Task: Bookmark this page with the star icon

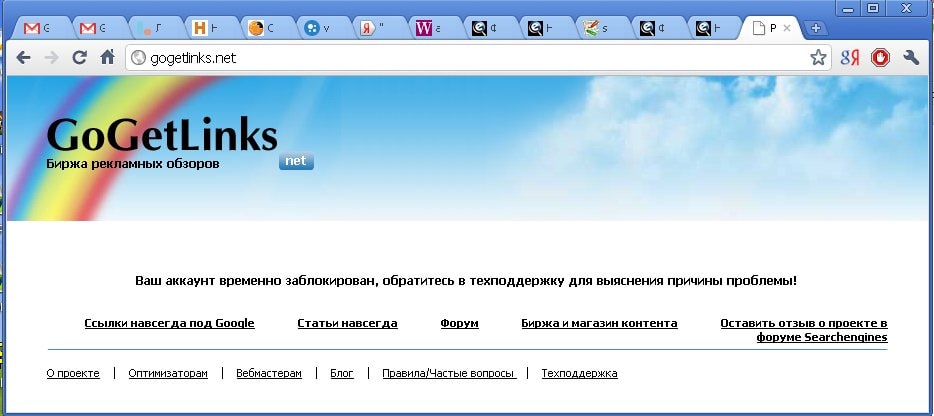Action: click(x=818, y=58)
